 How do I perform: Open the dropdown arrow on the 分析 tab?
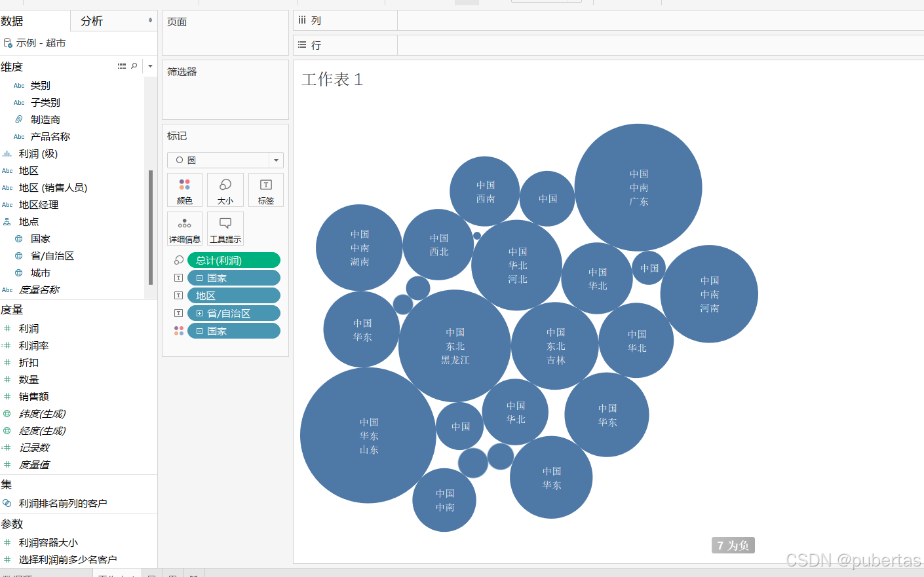click(150, 20)
